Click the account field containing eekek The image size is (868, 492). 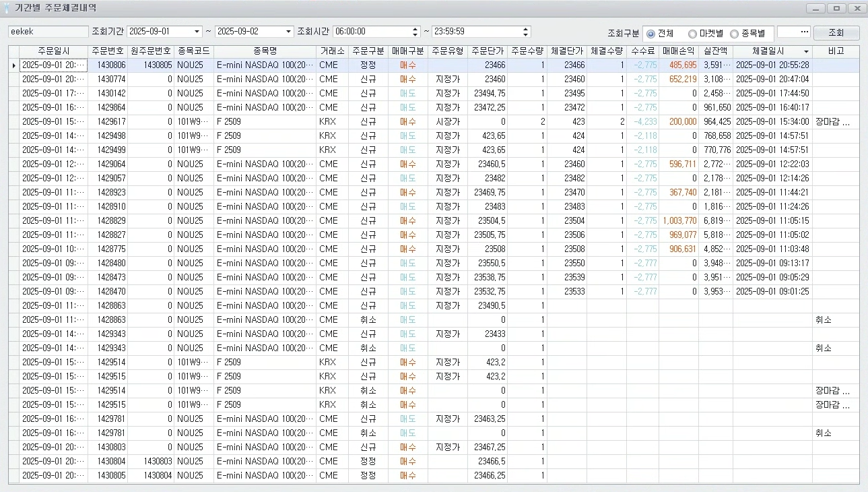pos(48,32)
